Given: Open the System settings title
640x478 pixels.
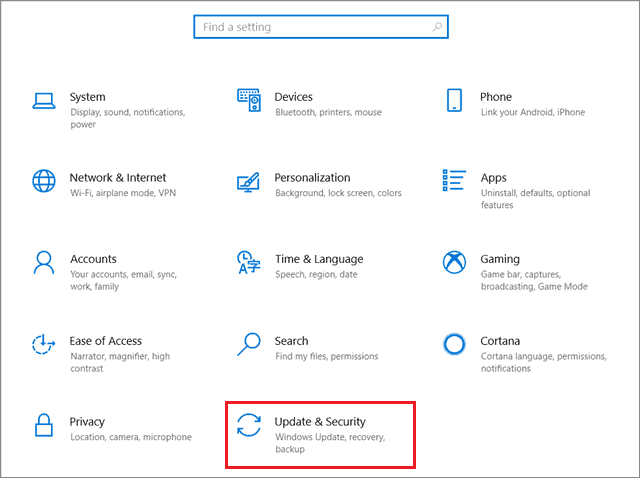Looking at the screenshot, I should coord(87,97).
